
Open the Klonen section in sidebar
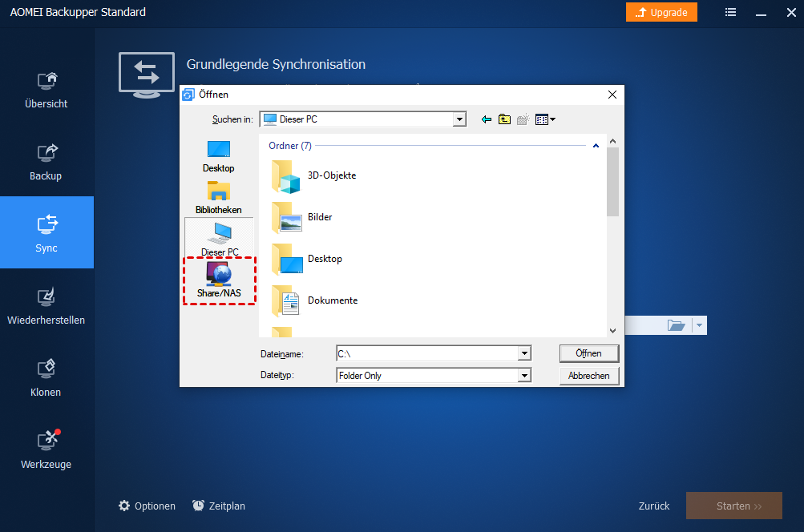click(x=46, y=378)
